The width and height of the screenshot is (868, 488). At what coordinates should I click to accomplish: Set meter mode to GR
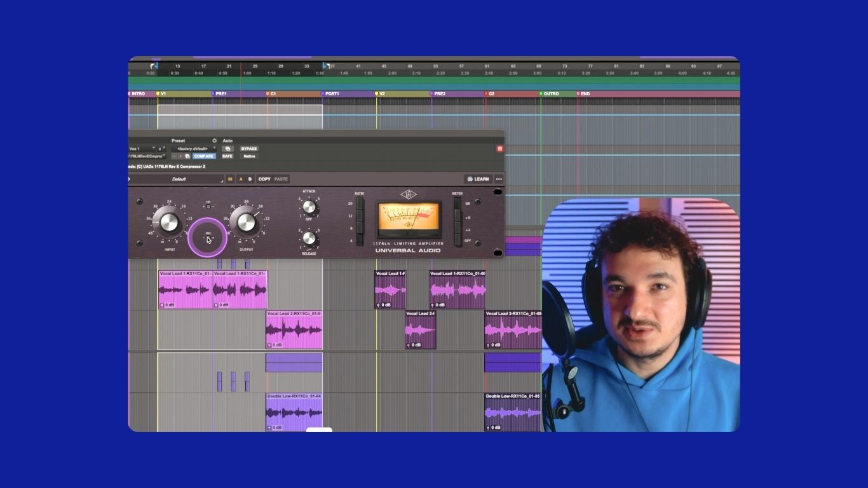click(458, 203)
